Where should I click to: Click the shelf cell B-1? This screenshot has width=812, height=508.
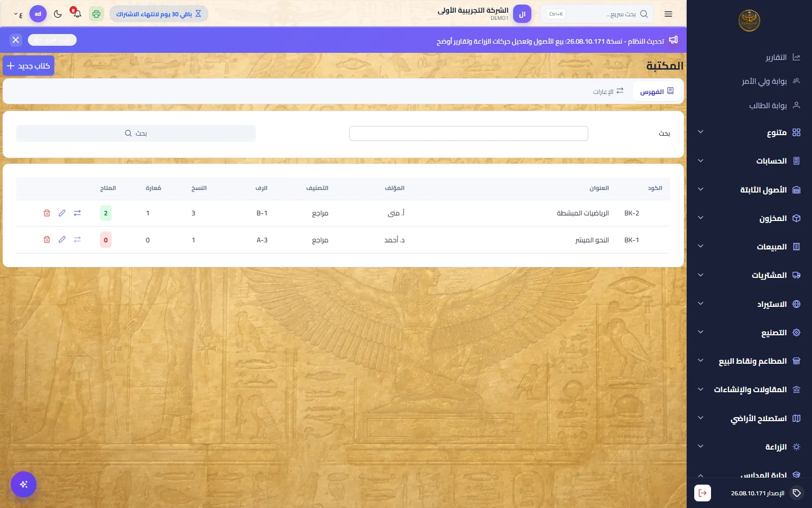point(262,213)
